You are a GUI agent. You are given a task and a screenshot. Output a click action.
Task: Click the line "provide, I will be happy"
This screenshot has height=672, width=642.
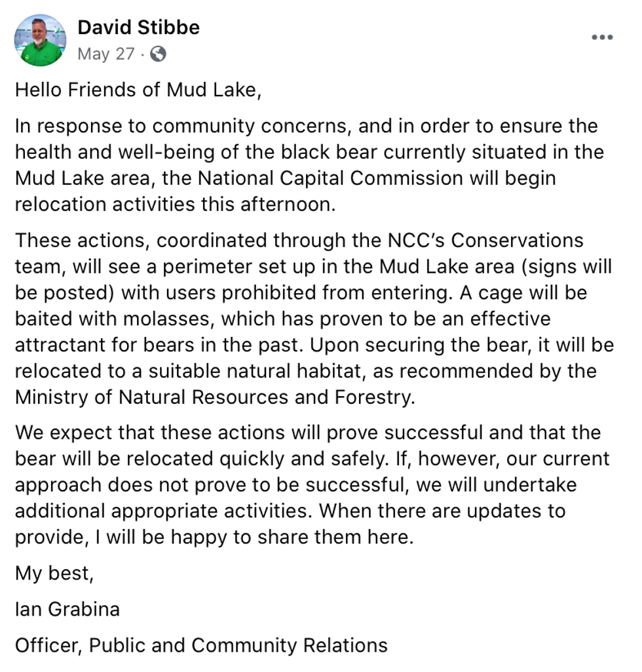(214, 538)
